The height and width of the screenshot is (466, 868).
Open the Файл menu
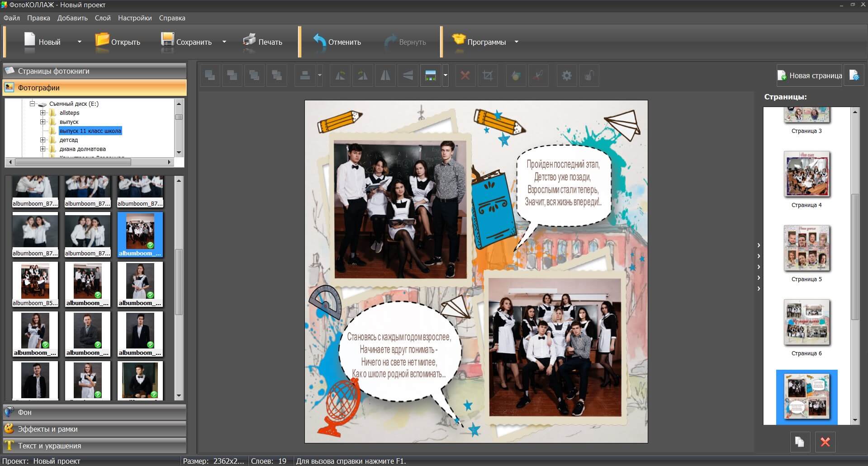pyautogui.click(x=12, y=18)
